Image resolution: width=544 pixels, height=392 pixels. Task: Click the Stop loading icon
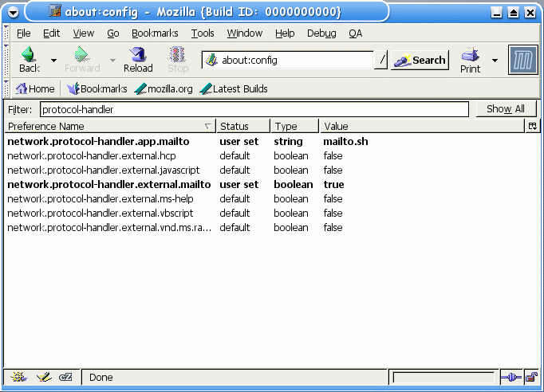click(x=178, y=60)
